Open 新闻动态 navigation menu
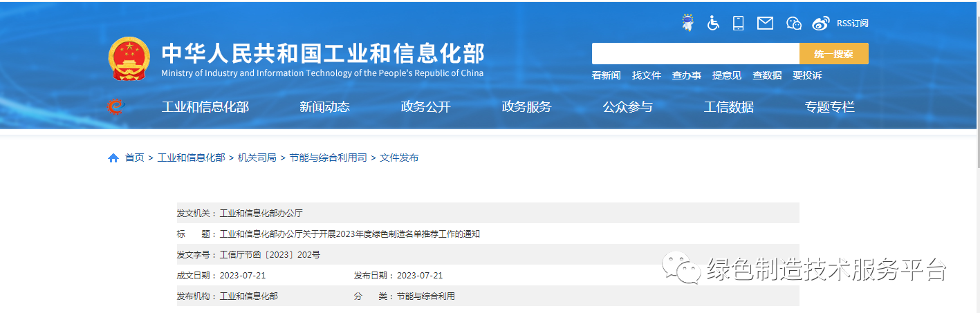 point(324,107)
